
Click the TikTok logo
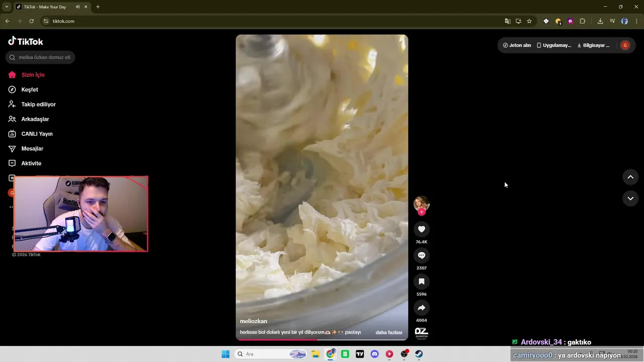tap(26, 41)
